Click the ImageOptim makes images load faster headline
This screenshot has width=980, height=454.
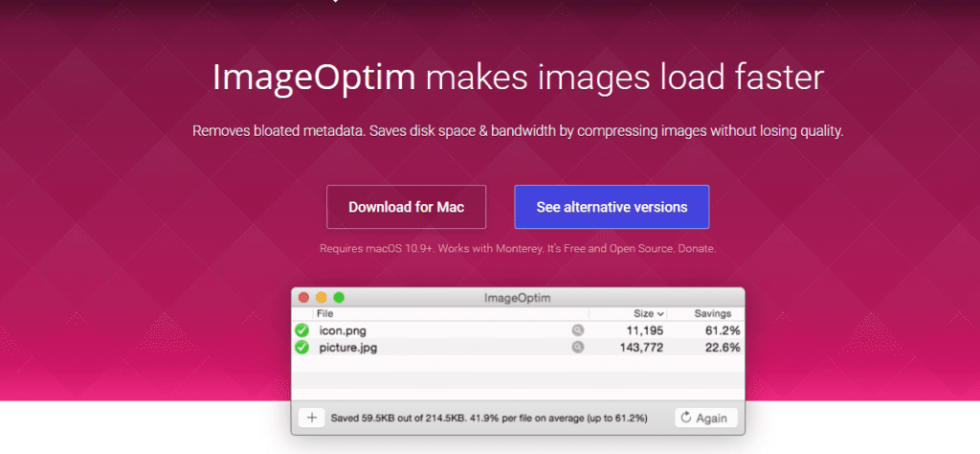click(x=518, y=78)
